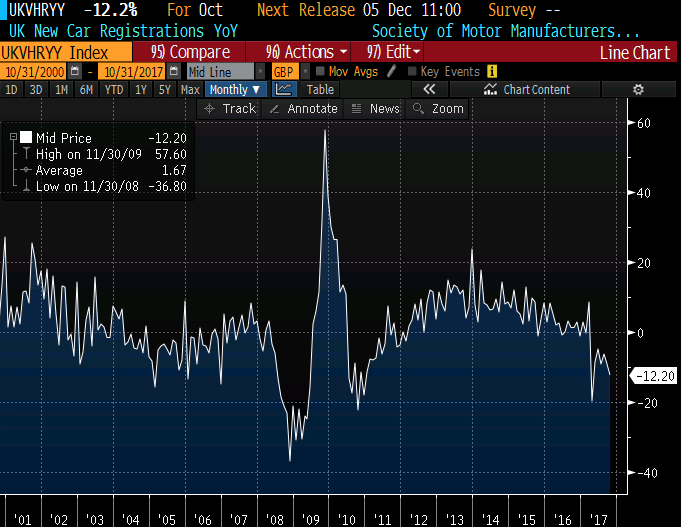This screenshot has height=527, width=681.
Task: Click the white Mid Price color swatch
Action: [25, 138]
